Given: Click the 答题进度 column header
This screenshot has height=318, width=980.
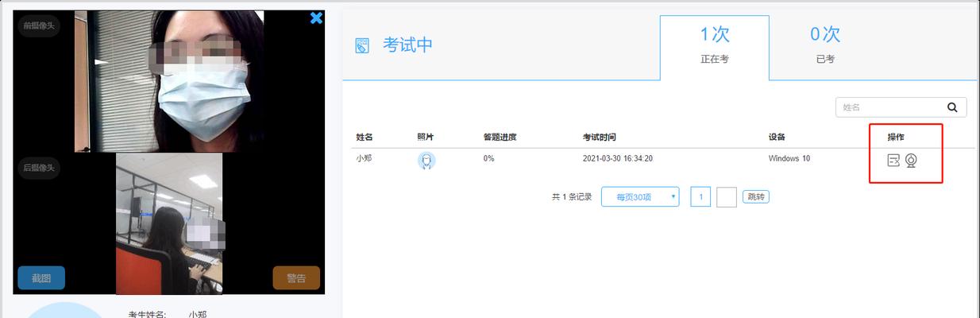Looking at the screenshot, I should (500, 138).
